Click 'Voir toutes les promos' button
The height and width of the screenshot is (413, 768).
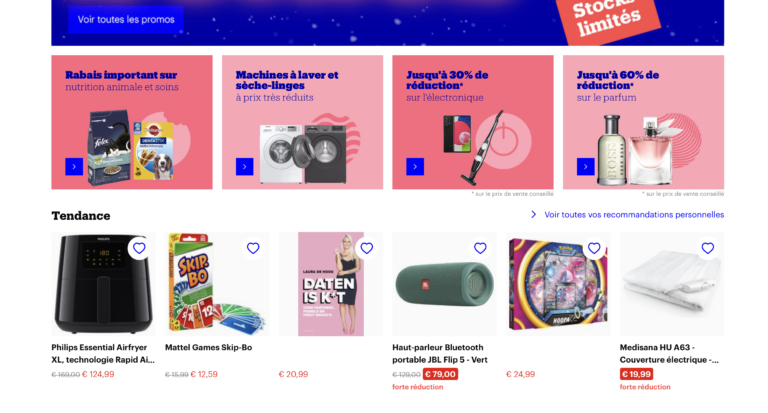(126, 20)
